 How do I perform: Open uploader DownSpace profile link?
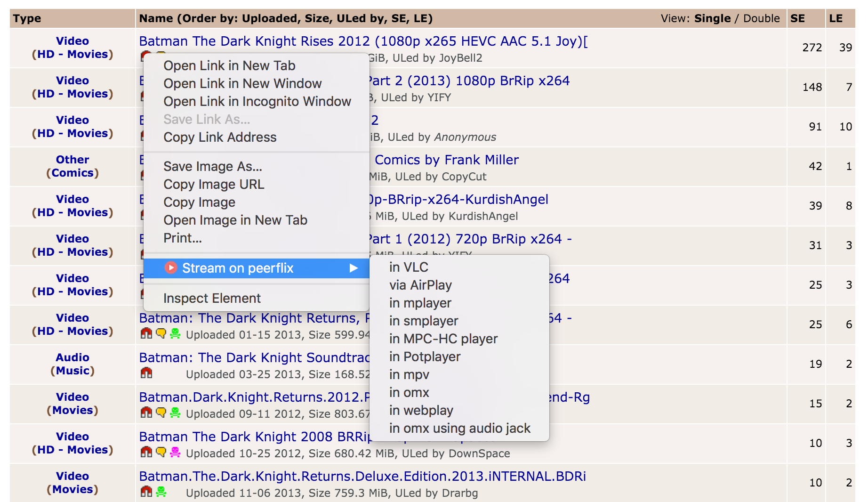479,453
